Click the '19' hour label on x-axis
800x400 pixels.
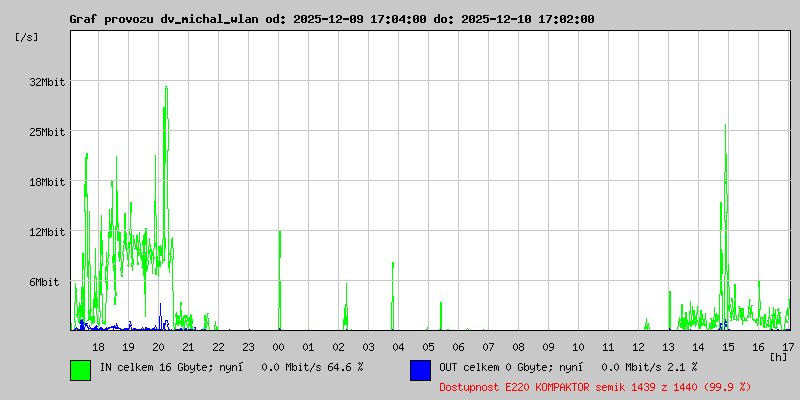(x=128, y=347)
